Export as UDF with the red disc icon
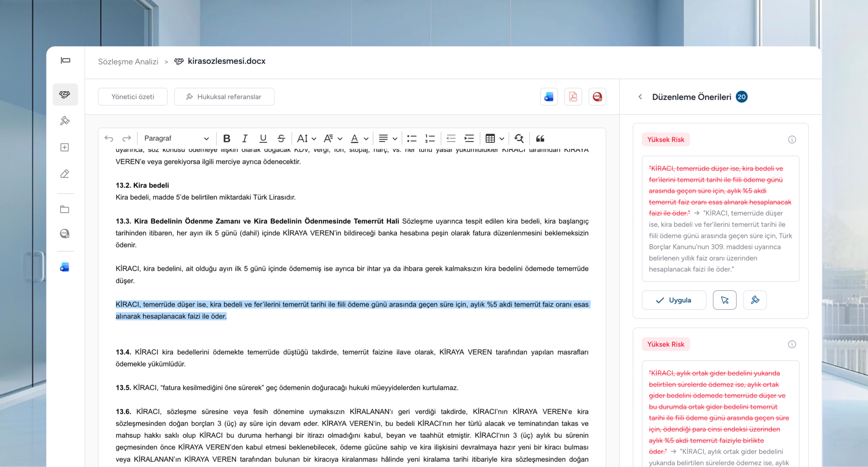This screenshot has width=868, height=467. (x=597, y=97)
